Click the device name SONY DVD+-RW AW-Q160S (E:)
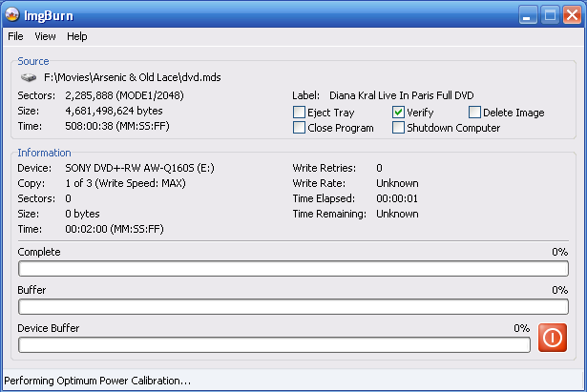Image resolution: width=587 pixels, height=392 pixels. [x=139, y=168]
